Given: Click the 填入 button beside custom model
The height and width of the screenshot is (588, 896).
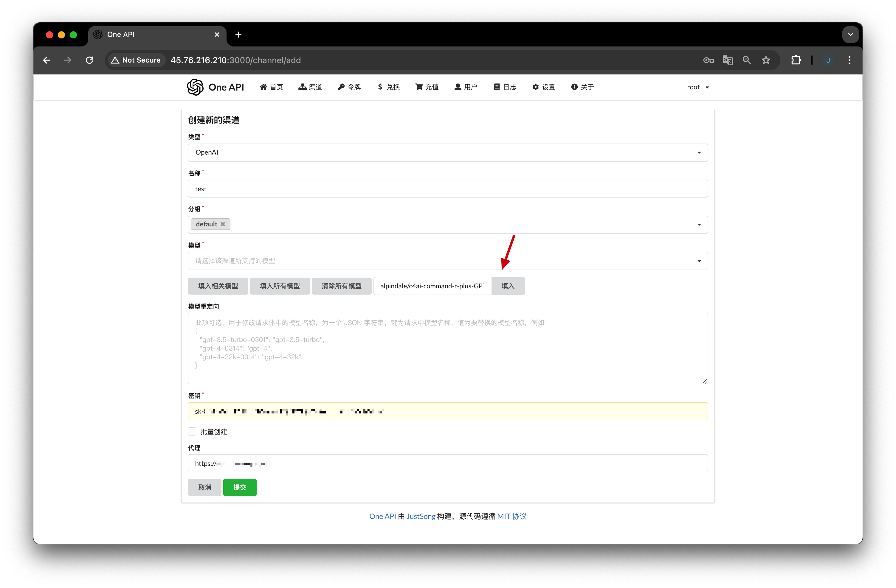Looking at the screenshot, I should pyautogui.click(x=508, y=286).
